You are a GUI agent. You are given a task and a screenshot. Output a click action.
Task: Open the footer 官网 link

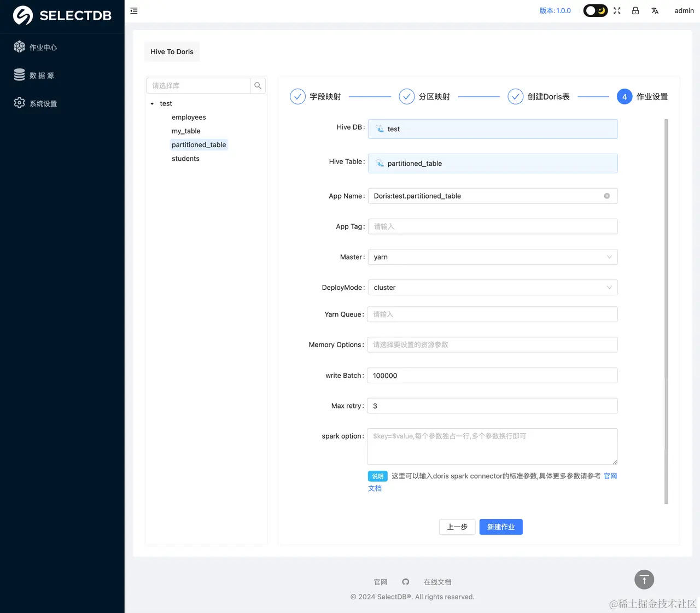380,582
